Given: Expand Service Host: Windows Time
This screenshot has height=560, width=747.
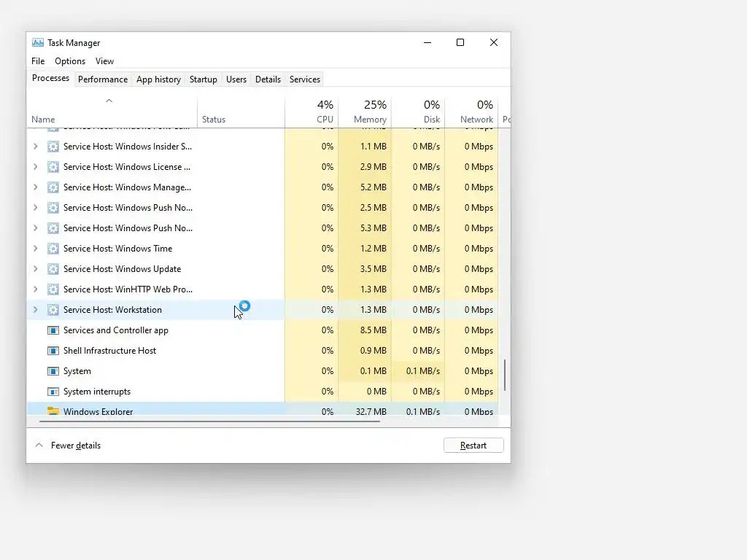Looking at the screenshot, I should pos(35,249).
